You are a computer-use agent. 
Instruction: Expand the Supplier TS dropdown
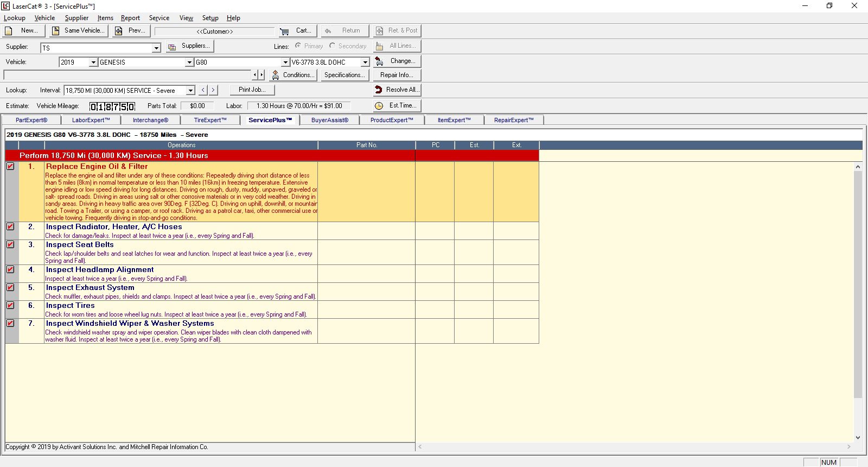coord(156,48)
